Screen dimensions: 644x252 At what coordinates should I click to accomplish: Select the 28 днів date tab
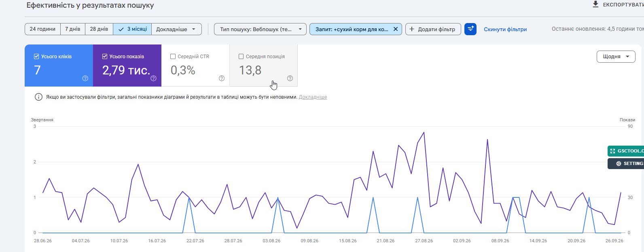(x=99, y=29)
